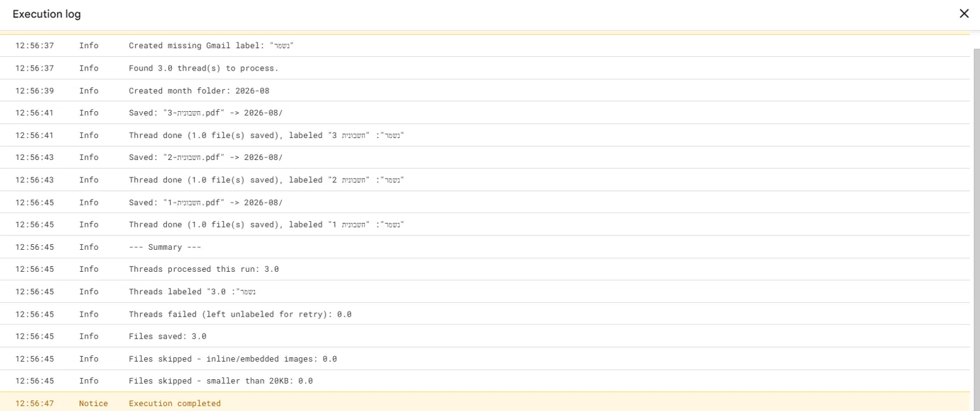
Task: Click the log line saving file 1 pdf
Action: pyautogui.click(x=485, y=202)
